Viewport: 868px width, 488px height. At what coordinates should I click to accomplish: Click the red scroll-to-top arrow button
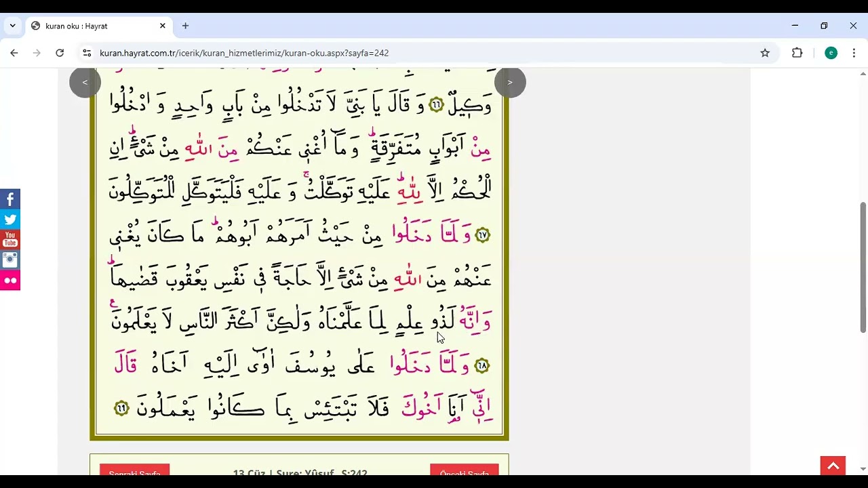(833, 466)
